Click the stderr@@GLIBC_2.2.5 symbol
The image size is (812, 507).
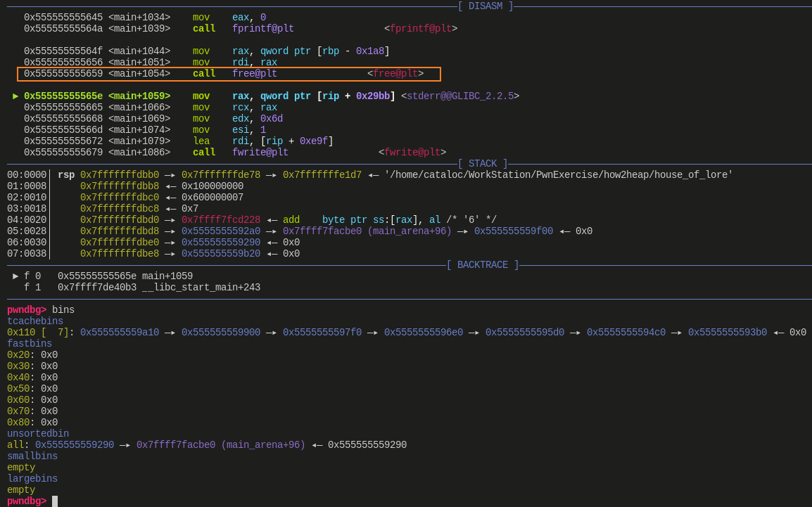pyautogui.click(x=459, y=96)
